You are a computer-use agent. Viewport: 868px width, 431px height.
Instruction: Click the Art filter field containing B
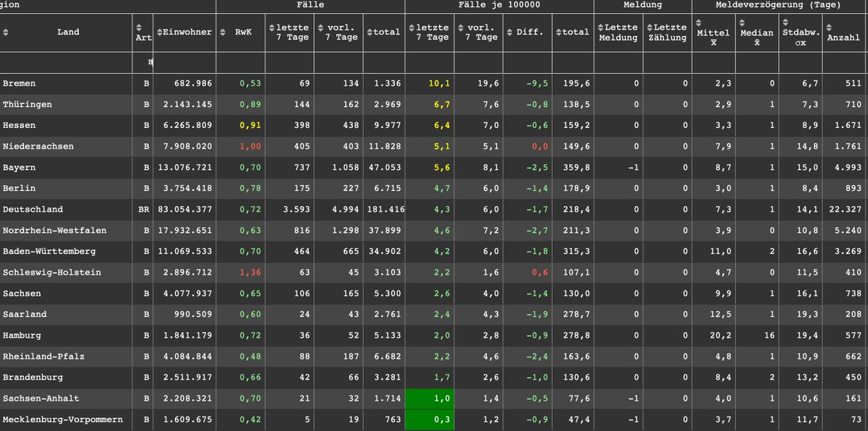point(144,63)
